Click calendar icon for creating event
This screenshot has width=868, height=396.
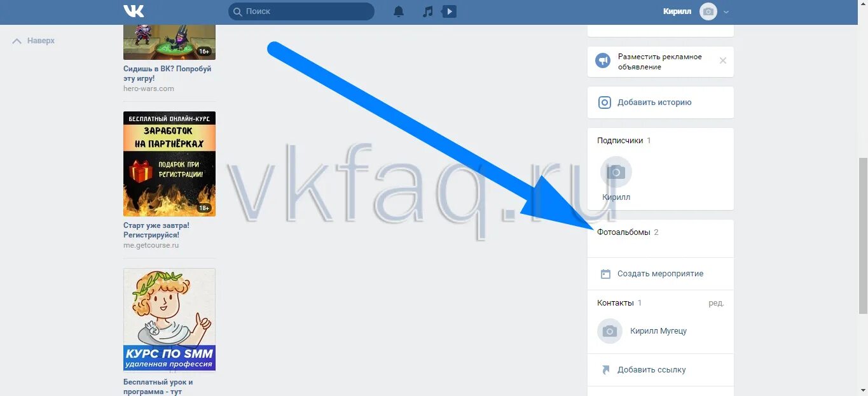pyautogui.click(x=605, y=274)
